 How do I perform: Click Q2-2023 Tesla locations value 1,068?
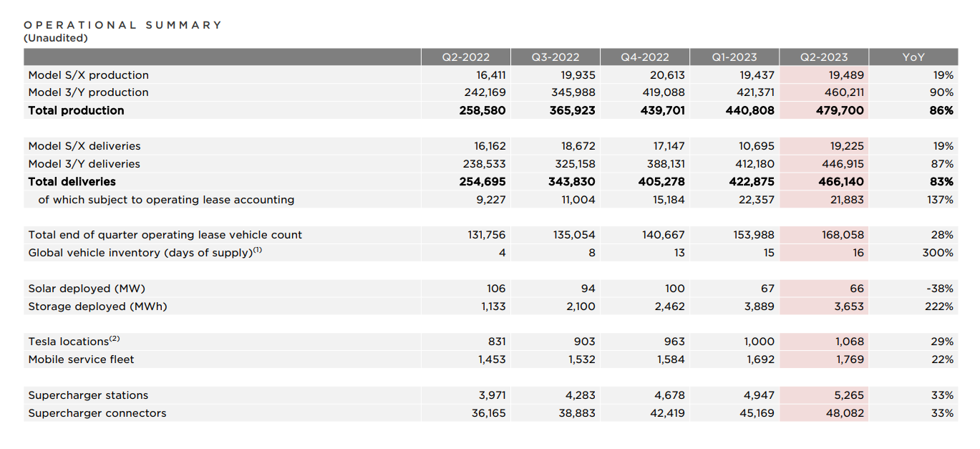pos(850,342)
